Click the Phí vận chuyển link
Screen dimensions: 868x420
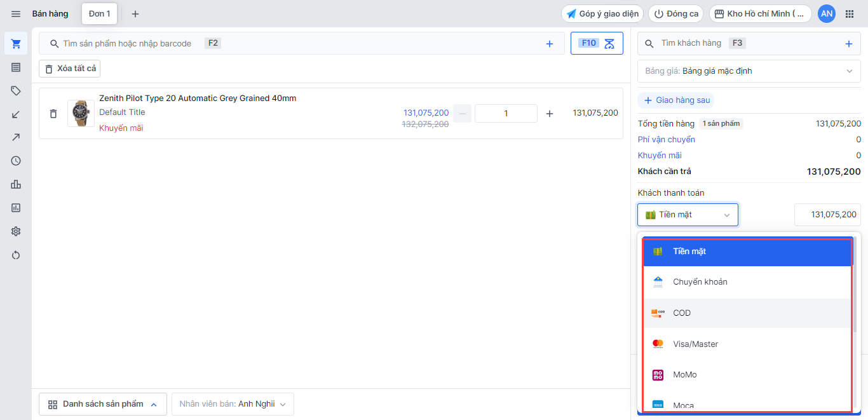pyautogui.click(x=667, y=139)
